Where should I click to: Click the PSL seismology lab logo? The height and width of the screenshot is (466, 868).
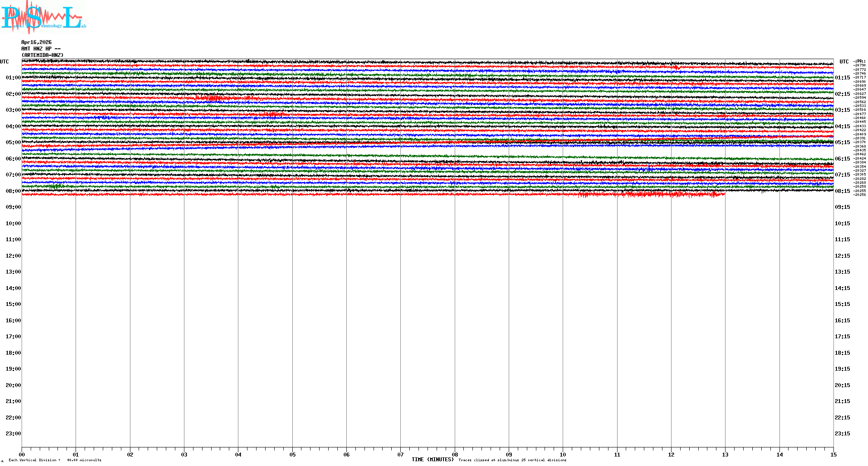click(x=43, y=17)
